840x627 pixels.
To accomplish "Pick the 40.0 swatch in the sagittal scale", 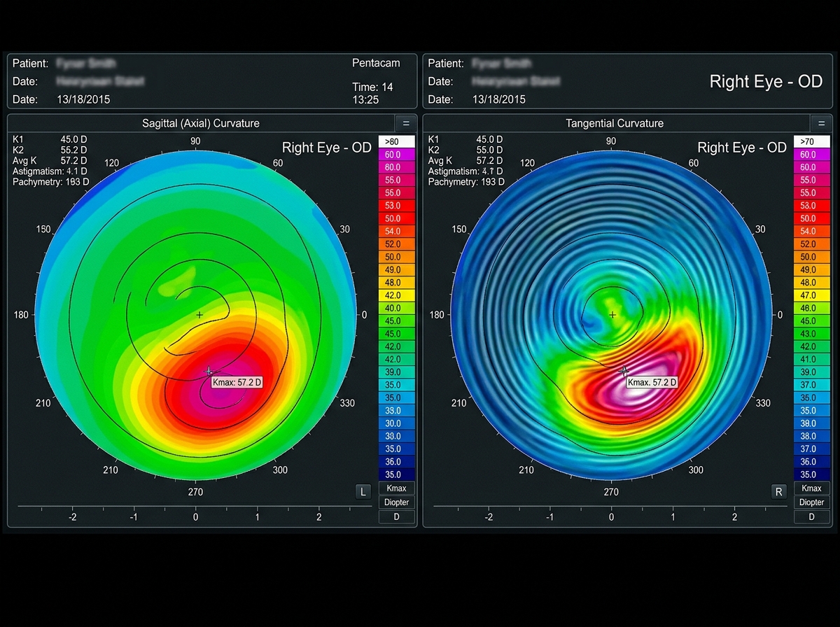I will tap(397, 309).
